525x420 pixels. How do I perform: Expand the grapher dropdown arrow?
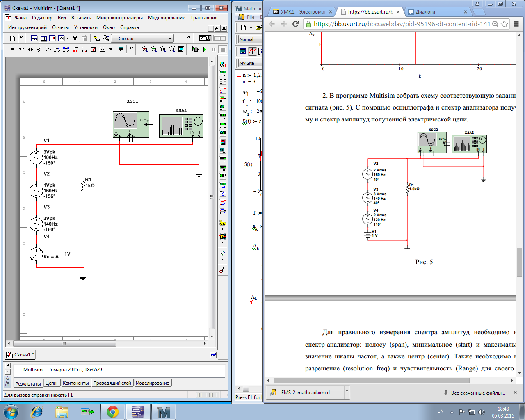(x=68, y=38)
